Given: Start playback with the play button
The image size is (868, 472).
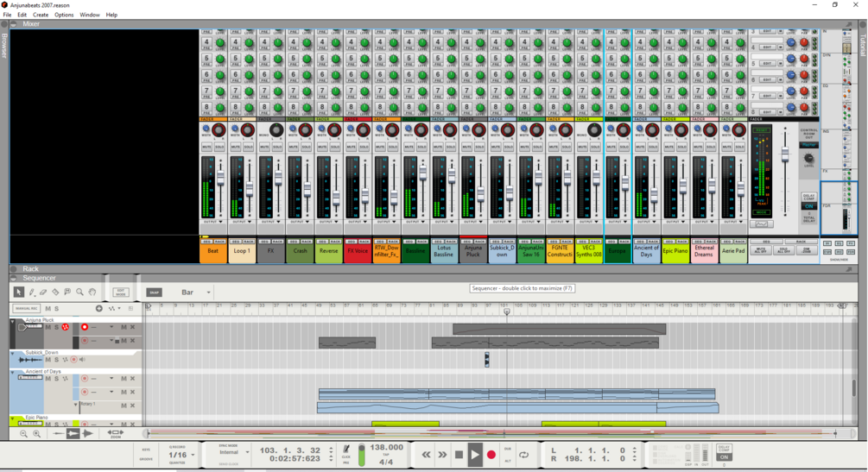Looking at the screenshot, I should [475, 455].
